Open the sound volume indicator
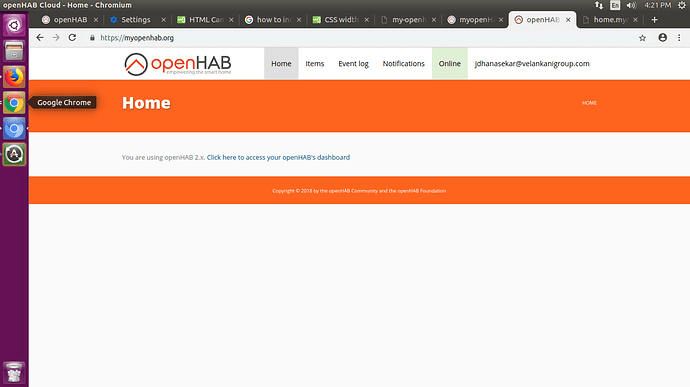This screenshot has height=387, width=690. click(631, 5)
